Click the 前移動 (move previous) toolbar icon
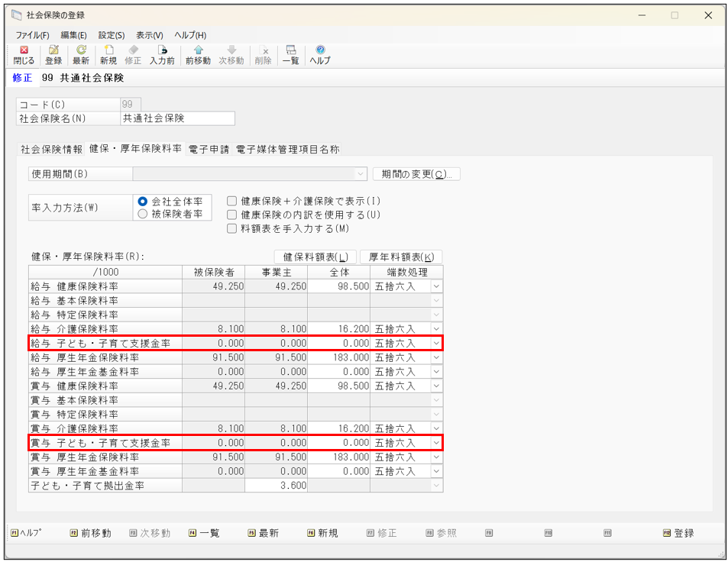Image resolution: width=728 pixels, height=562 pixels. click(x=198, y=54)
